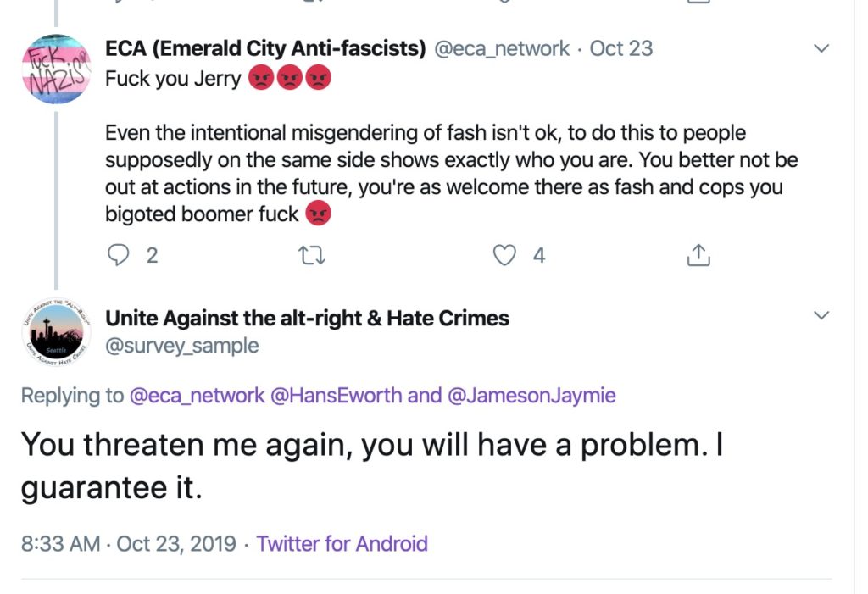Click the @survey_sample handle
Image resolution: width=868 pixels, height=594 pixels.
pos(181,345)
